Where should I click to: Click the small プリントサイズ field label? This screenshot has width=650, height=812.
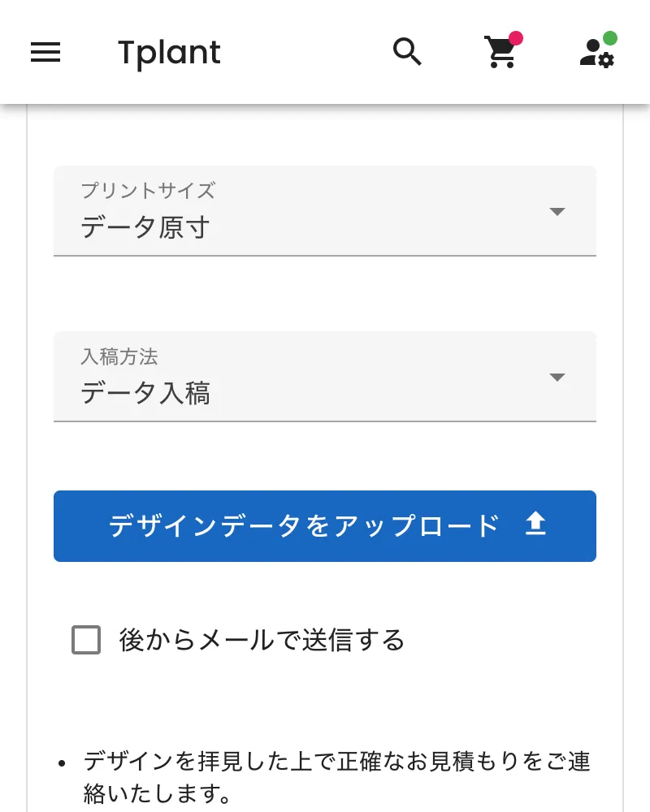pyautogui.click(x=148, y=191)
